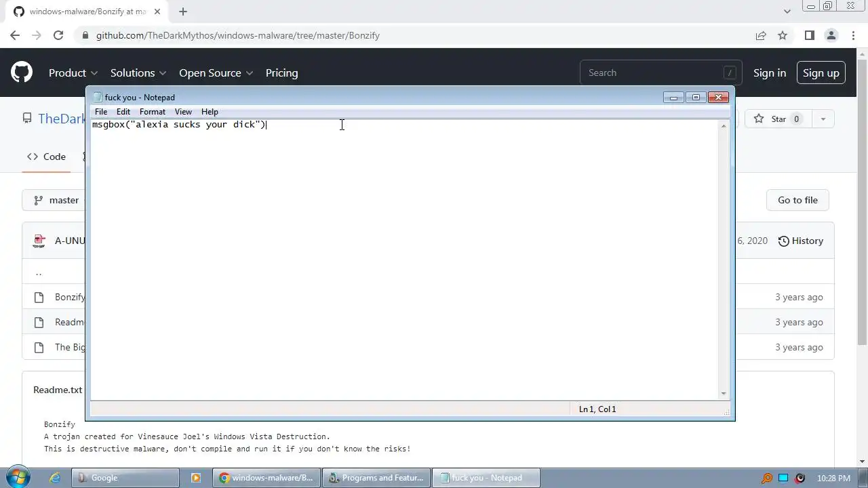The image size is (868, 488).
Task: Click the 'The Big' file row icon
Action: (39, 347)
